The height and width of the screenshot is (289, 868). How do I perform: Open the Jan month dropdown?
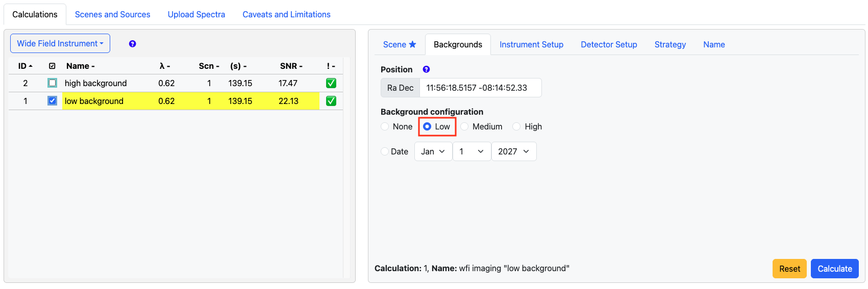(x=433, y=151)
